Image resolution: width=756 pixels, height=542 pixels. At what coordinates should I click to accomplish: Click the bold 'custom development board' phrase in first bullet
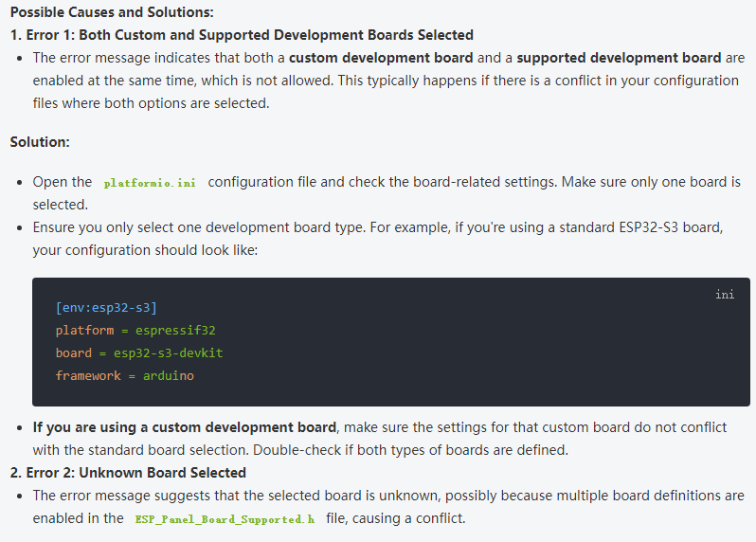[381, 58]
